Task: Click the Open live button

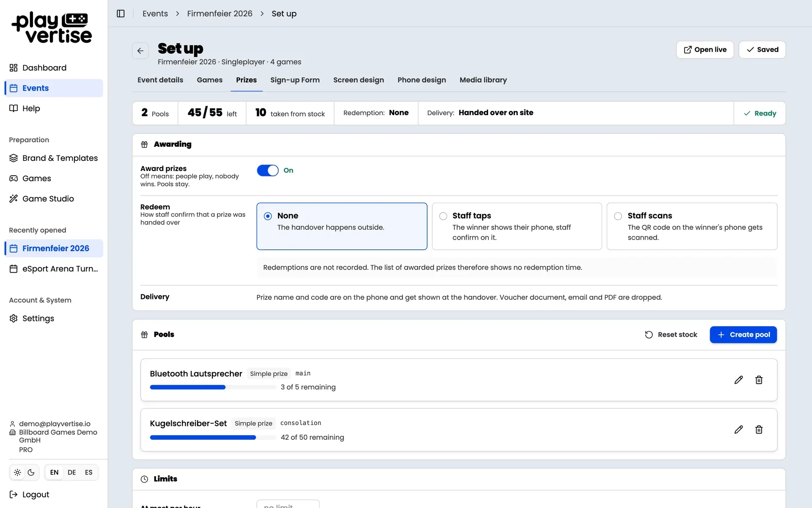Action: click(x=705, y=50)
